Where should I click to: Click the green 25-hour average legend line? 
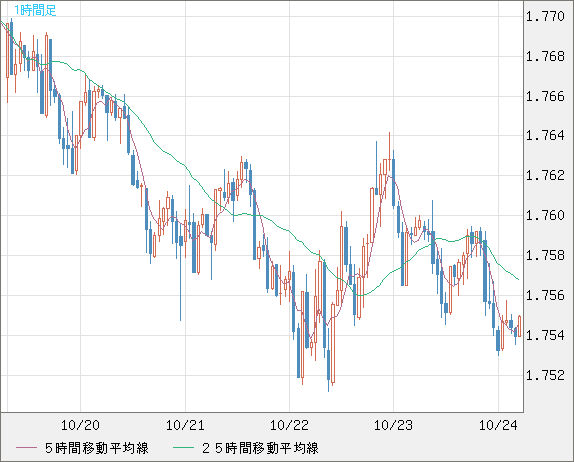click(183, 448)
